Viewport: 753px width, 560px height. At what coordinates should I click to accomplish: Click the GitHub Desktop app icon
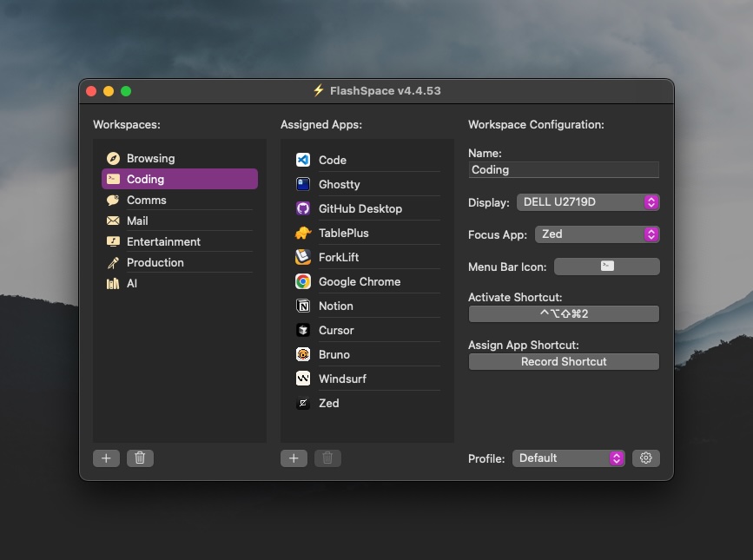303,208
